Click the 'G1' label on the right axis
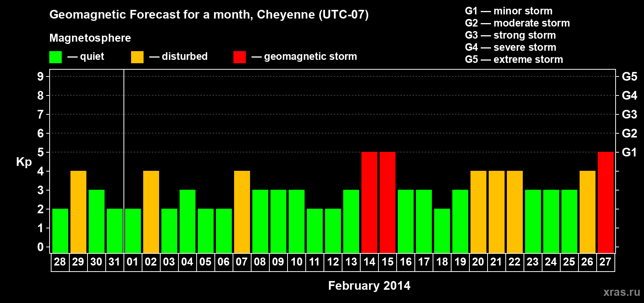644x303 pixels. point(629,152)
